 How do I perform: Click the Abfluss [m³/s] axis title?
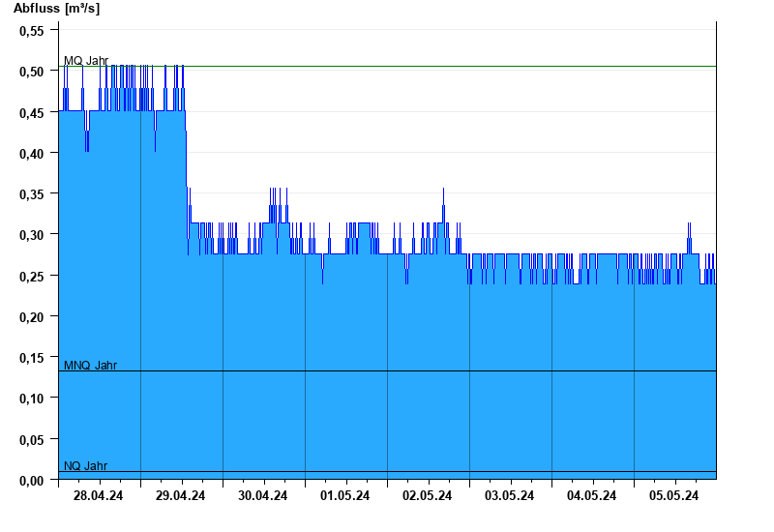[x=56, y=9]
